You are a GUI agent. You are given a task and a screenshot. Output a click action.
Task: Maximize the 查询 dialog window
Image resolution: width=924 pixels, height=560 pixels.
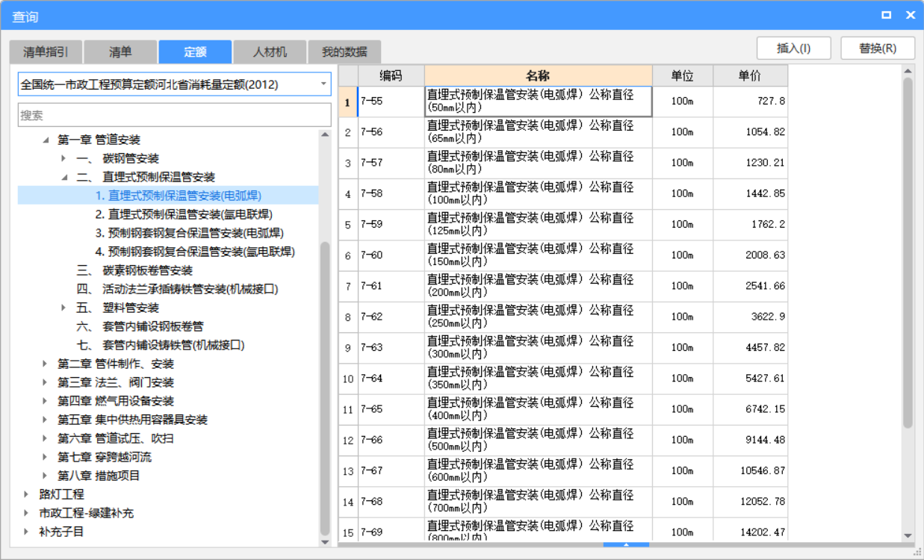(x=887, y=15)
